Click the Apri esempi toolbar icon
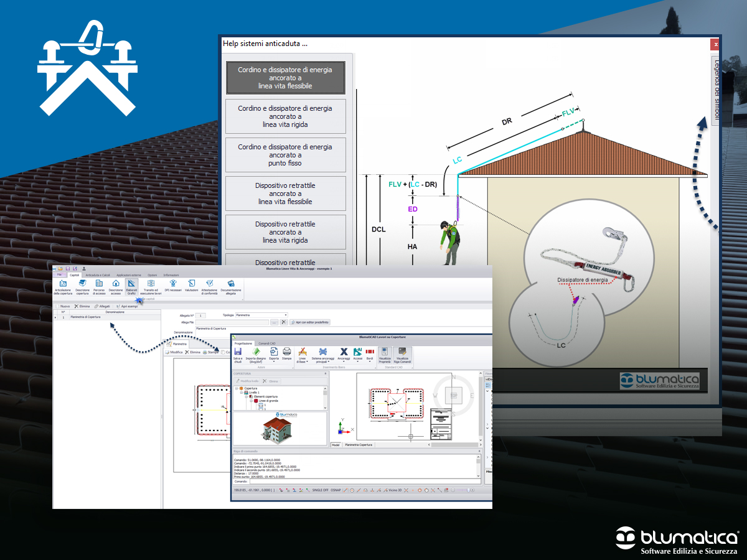Screen dimensions: 747x560 (x=118, y=306)
